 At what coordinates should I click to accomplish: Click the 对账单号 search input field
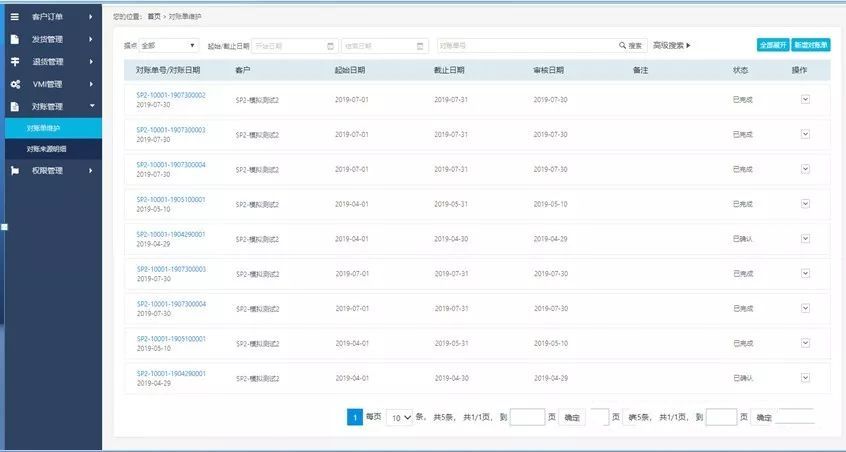[x=528, y=46]
